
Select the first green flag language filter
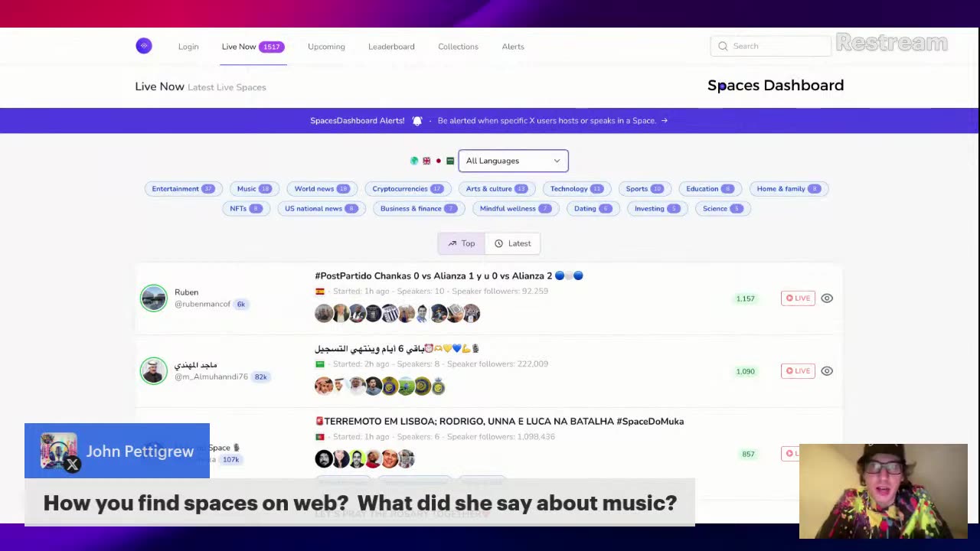click(x=414, y=161)
